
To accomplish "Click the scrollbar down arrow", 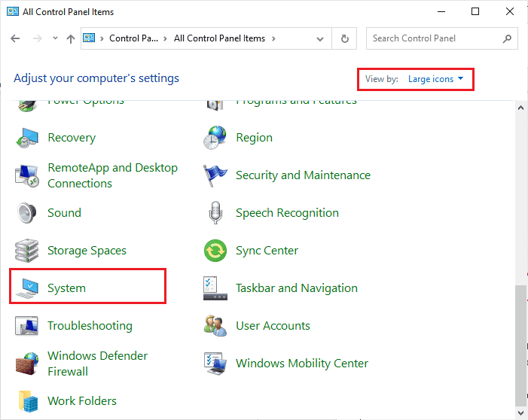I will pos(520,412).
